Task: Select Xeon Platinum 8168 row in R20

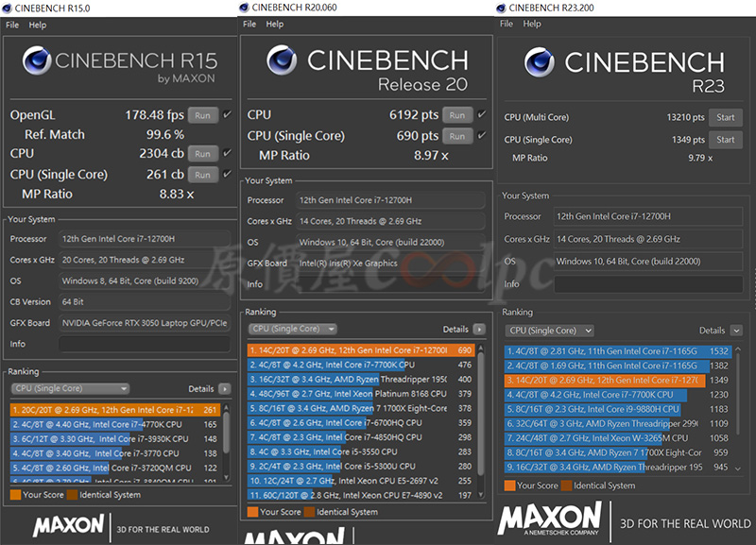Action: tap(361, 394)
